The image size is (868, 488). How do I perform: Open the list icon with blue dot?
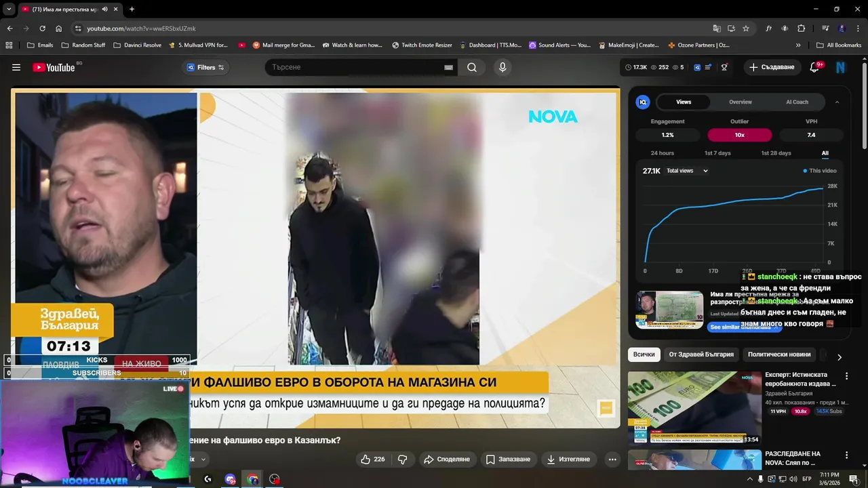[709, 67]
